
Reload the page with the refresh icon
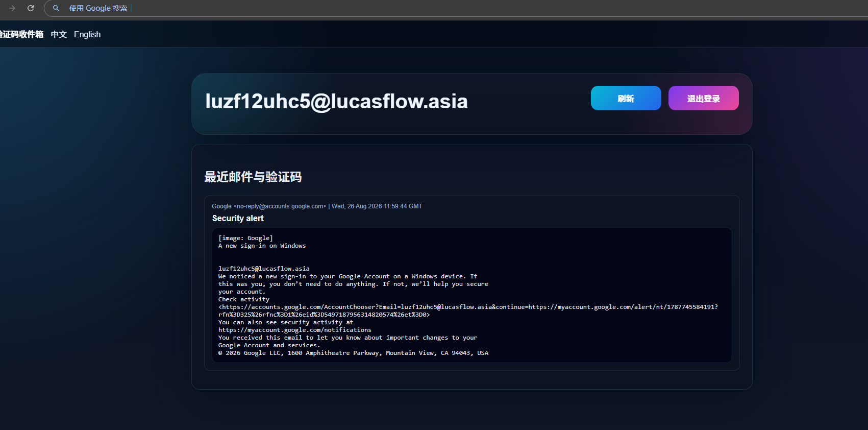(31, 8)
